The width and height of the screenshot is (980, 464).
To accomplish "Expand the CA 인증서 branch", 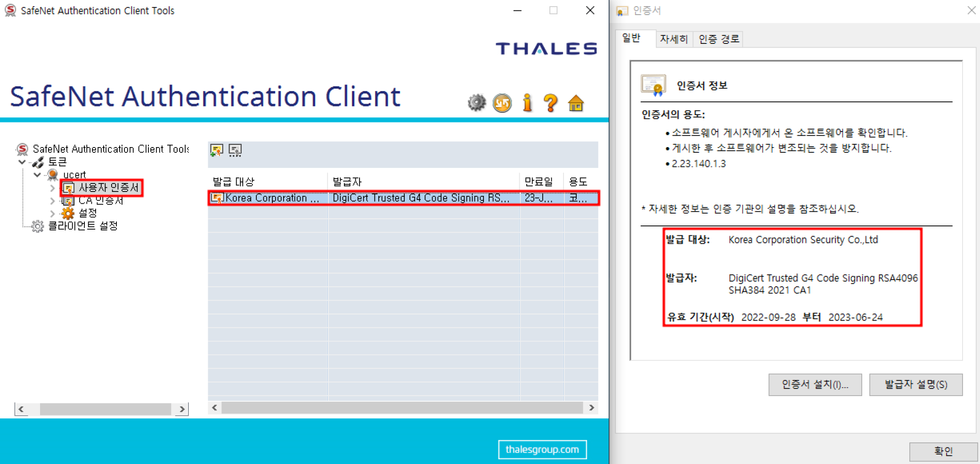I will (52, 200).
